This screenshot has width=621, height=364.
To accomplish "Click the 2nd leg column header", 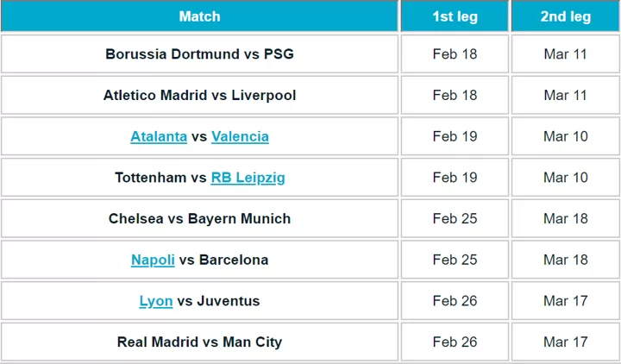I will (x=566, y=16).
